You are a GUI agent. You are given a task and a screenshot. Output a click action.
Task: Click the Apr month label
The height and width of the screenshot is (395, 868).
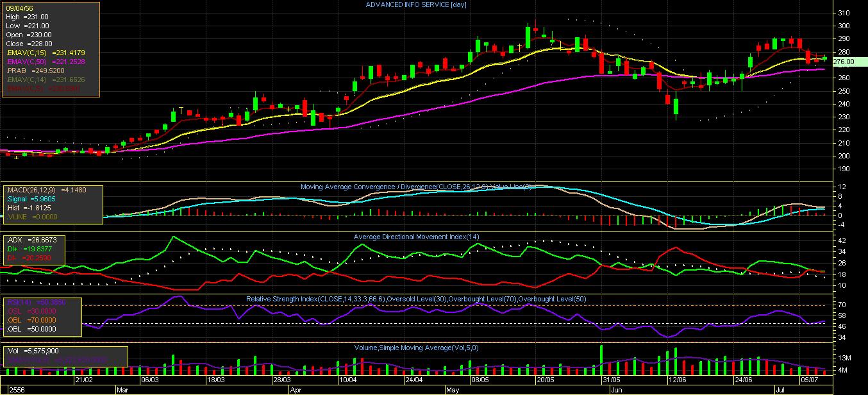296,389
